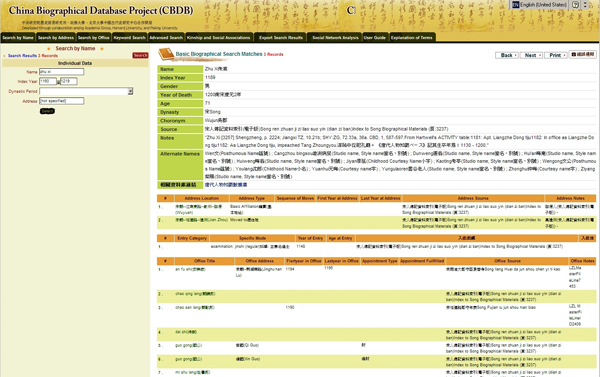The height and width of the screenshot is (377, 600).
Task: Open the Explanation of Terms tab
Action: (412, 38)
